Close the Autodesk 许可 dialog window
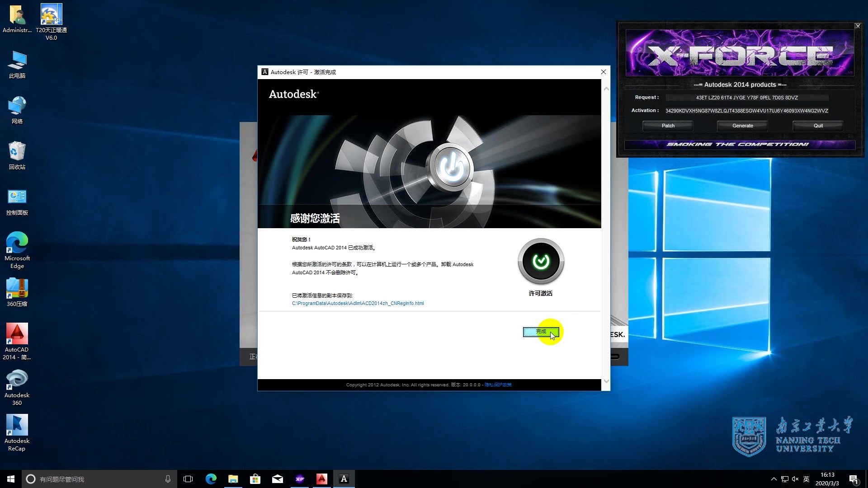The image size is (868, 488). pyautogui.click(x=603, y=72)
